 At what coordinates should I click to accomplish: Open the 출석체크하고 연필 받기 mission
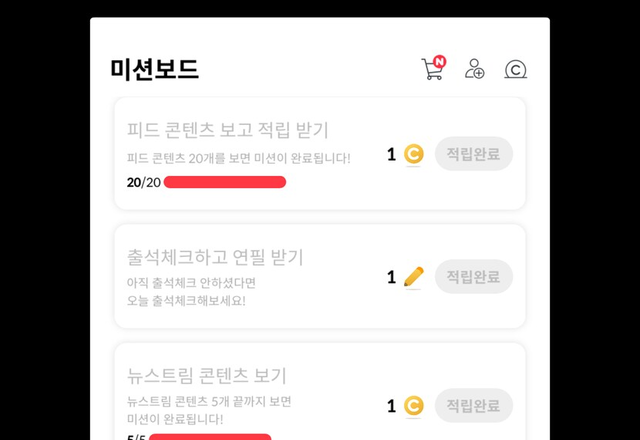pos(215,256)
